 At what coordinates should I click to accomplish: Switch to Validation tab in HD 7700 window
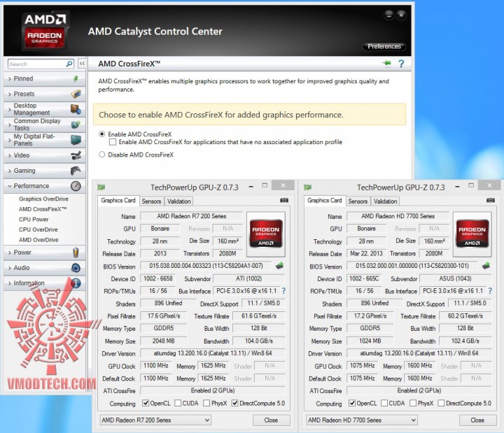click(386, 201)
